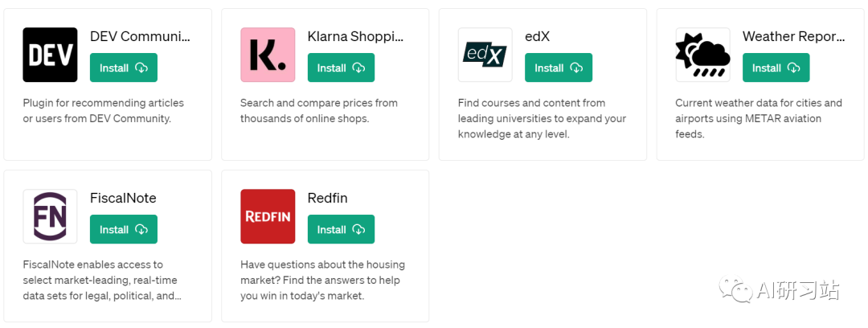Open the DEV Community plugin title
The width and height of the screenshot is (868, 328).
click(x=140, y=36)
